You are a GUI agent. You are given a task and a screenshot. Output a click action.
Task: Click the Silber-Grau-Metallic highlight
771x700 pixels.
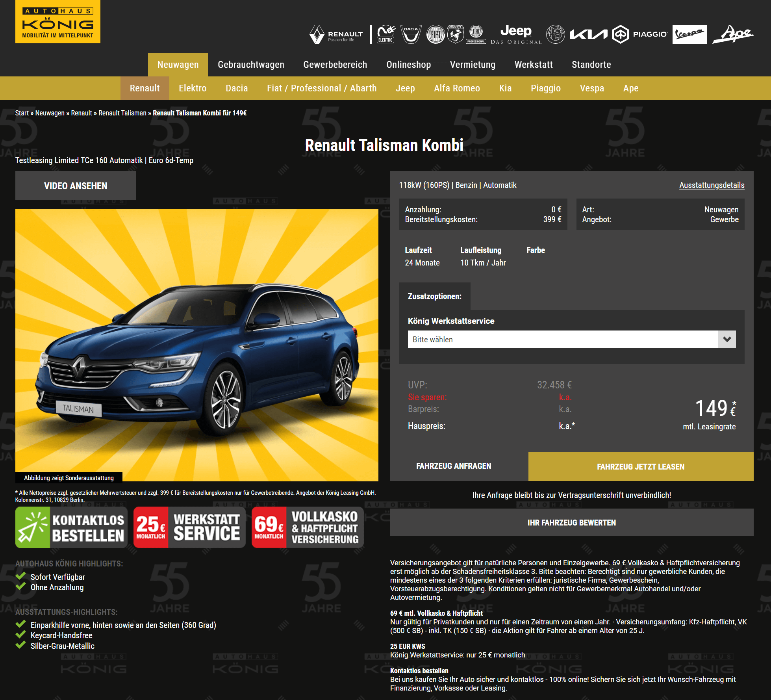[x=63, y=646]
